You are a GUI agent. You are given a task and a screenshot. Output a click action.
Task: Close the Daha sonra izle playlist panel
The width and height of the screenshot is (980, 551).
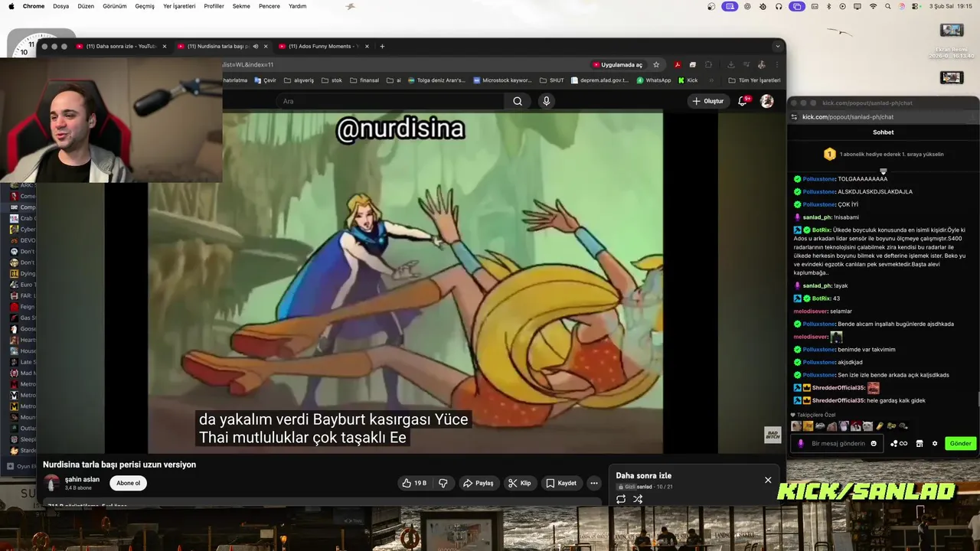click(x=768, y=480)
